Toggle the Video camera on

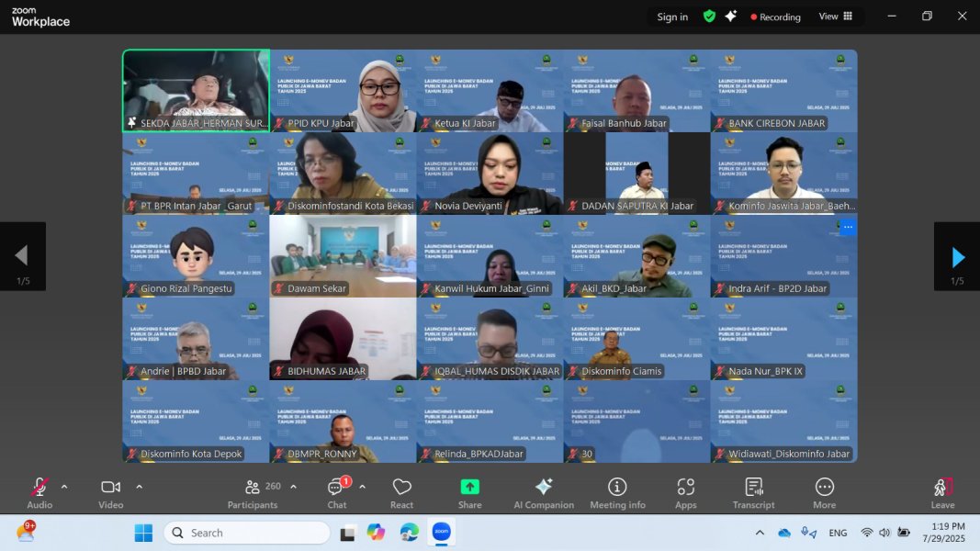pos(110,493)
